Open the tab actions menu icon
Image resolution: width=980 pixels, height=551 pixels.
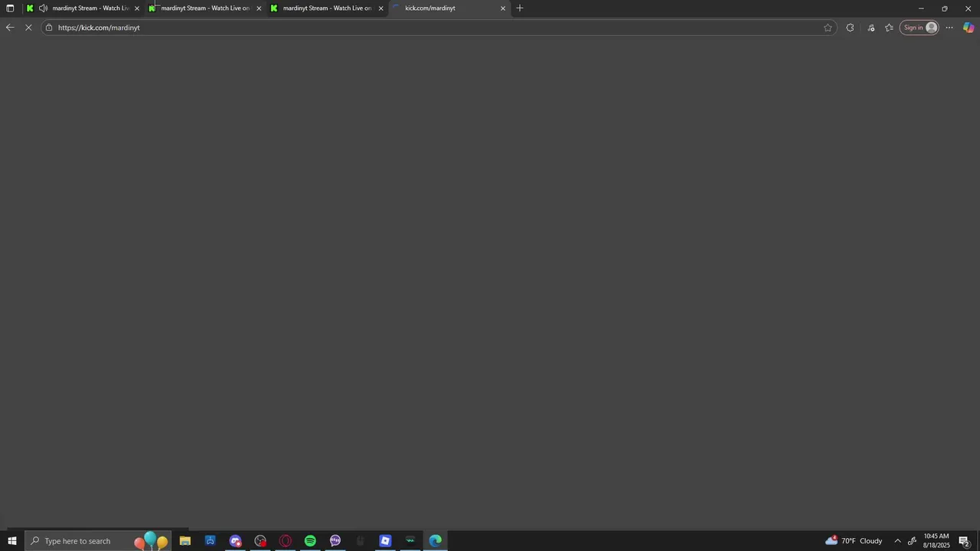10,8
